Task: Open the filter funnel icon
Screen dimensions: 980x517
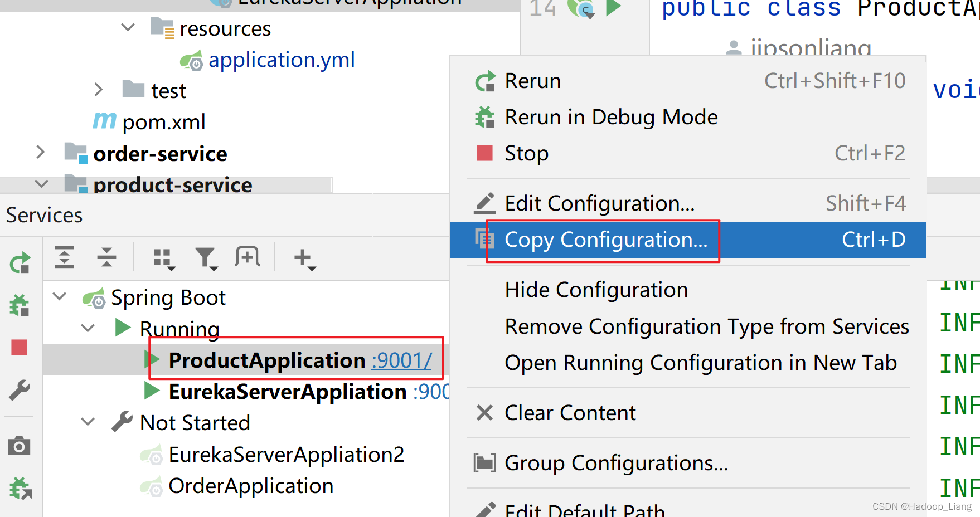Action: 206,257
